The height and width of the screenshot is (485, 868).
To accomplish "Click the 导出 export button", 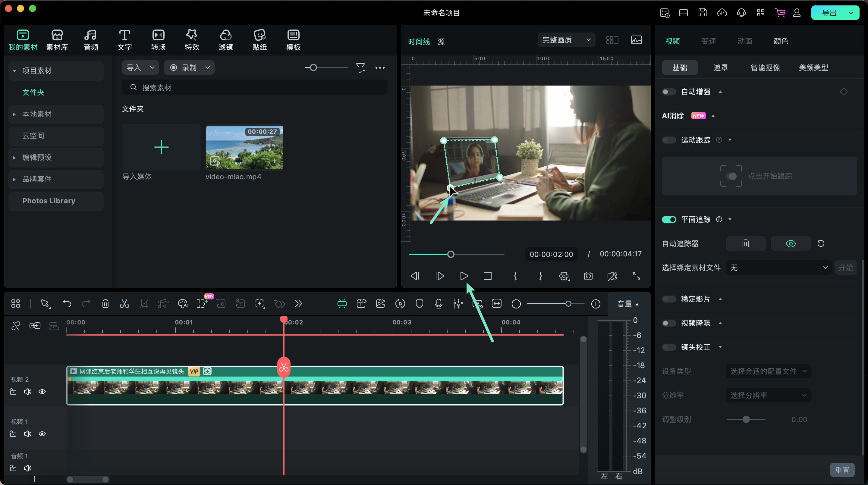I will [829, 13].
